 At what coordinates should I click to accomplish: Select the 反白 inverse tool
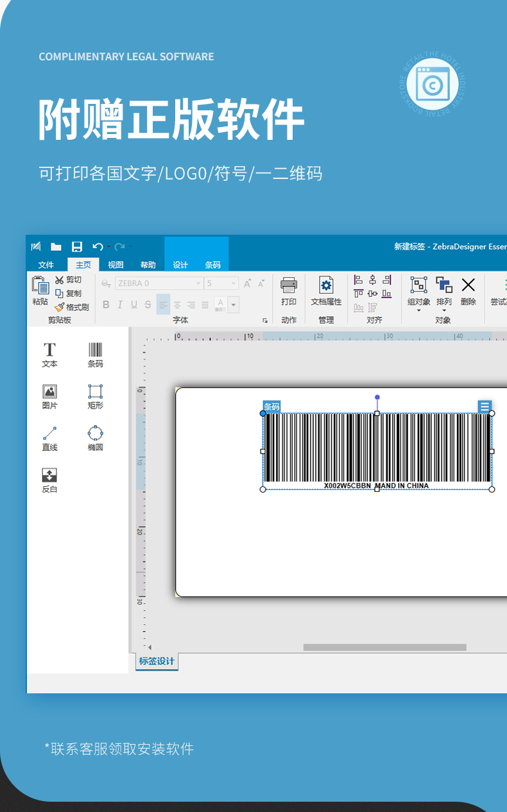49,480
